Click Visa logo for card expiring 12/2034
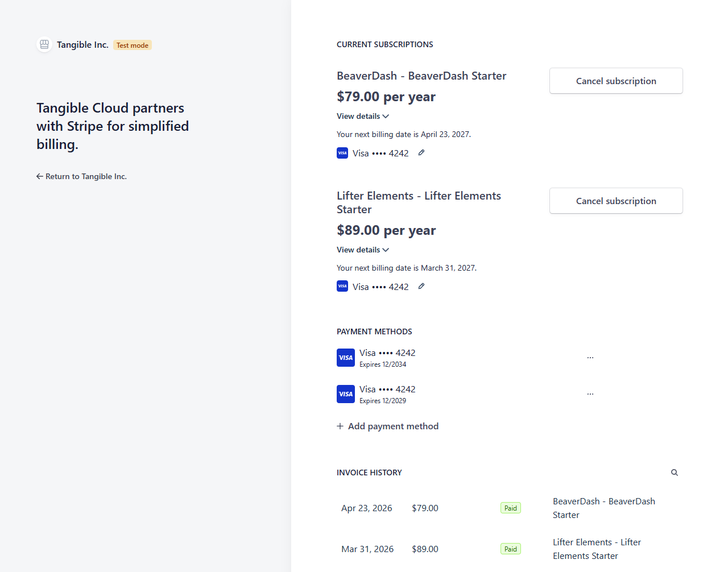The height and width of the screenshot is (572, 728). coord(346,358)
